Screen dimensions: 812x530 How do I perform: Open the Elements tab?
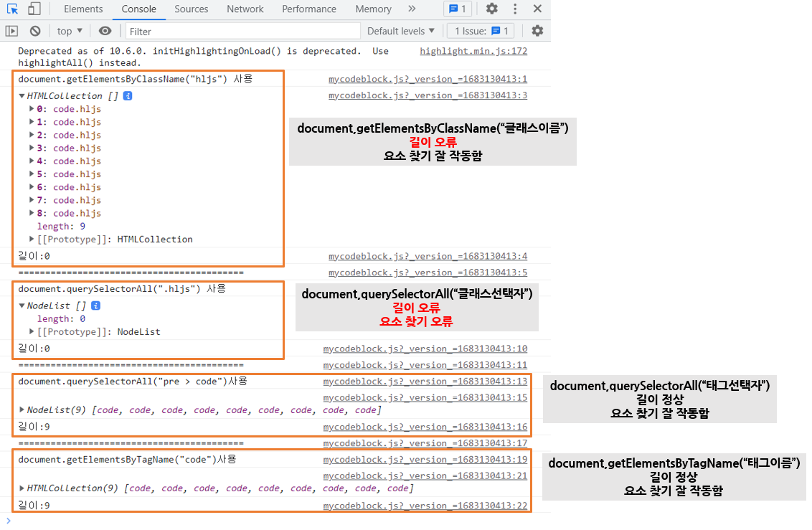coord(83,9)
